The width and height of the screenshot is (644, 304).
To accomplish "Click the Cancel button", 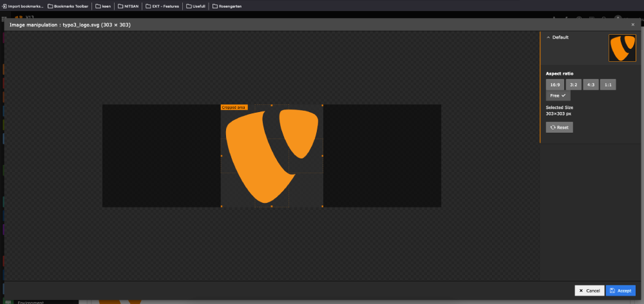I will point(589,290).
